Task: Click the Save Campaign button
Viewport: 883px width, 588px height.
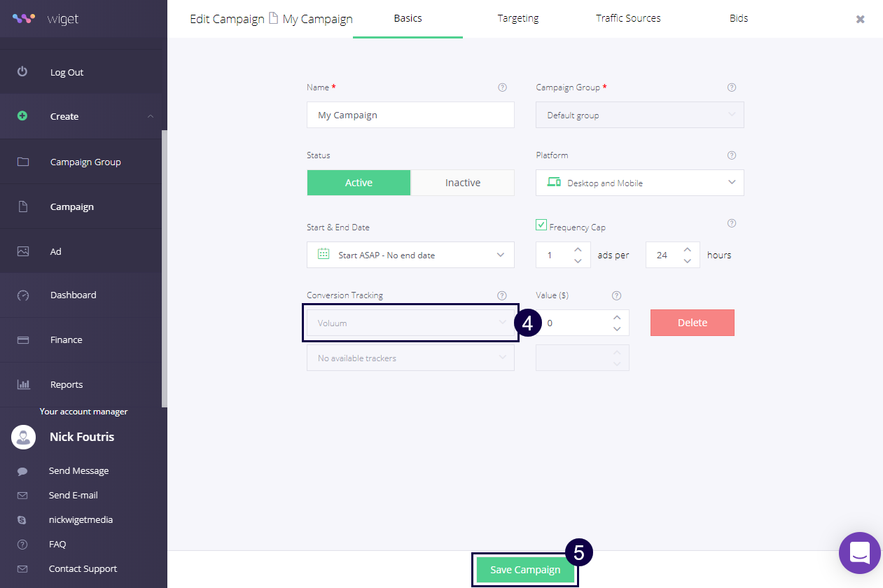Action: pyautogui.click(x=525, y=570)
